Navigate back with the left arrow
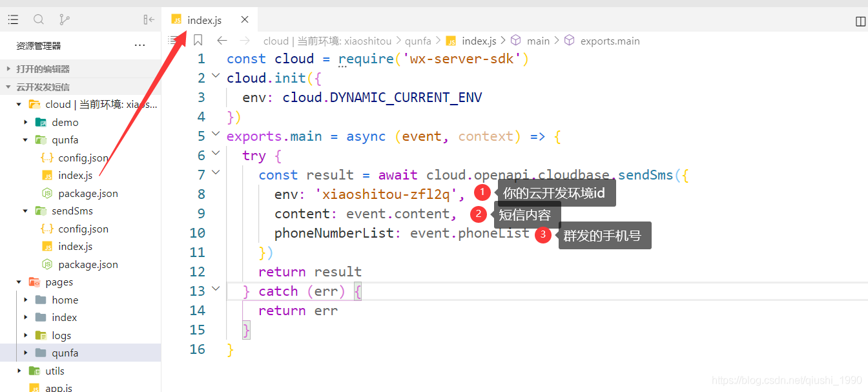868x392 pixels. tap(222, 40)
